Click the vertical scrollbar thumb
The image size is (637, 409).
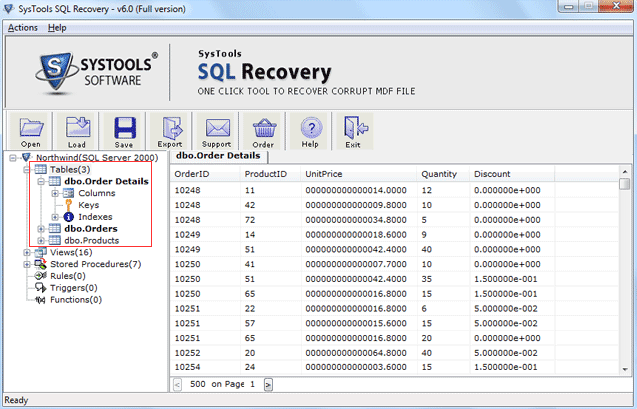click(625, 184)
